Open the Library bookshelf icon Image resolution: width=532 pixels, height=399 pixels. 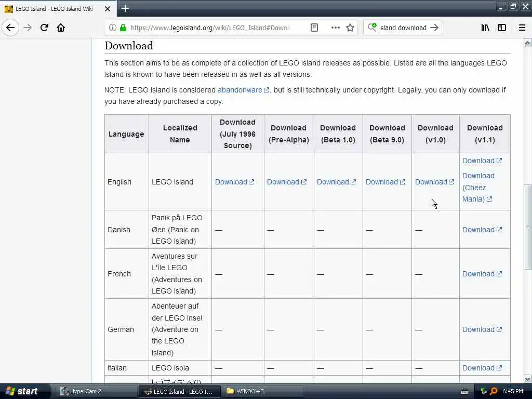pyautogui.click(x=485, y=28)
